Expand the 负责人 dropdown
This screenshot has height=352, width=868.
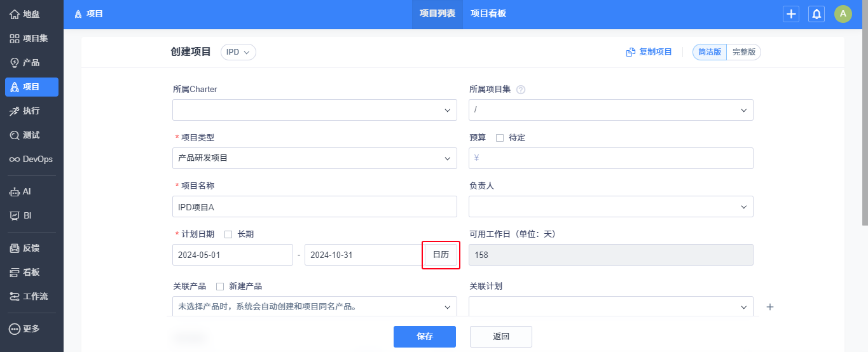click(610, 206)
